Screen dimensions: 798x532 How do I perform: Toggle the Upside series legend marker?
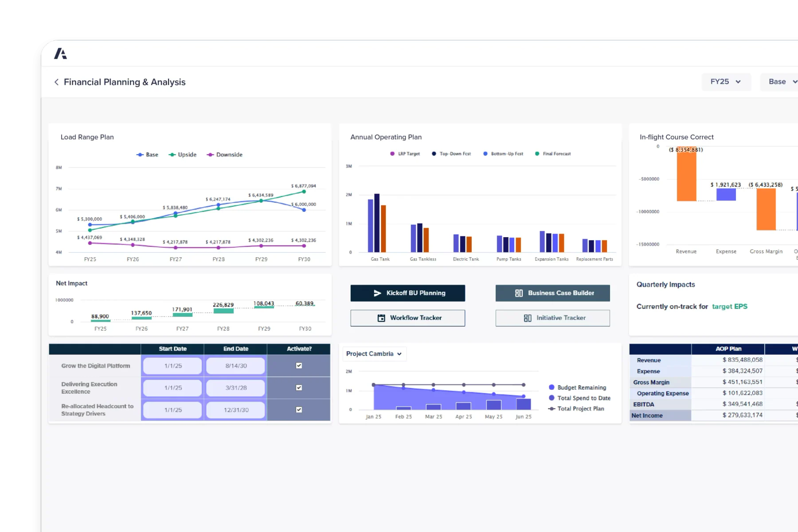(172, 155)
